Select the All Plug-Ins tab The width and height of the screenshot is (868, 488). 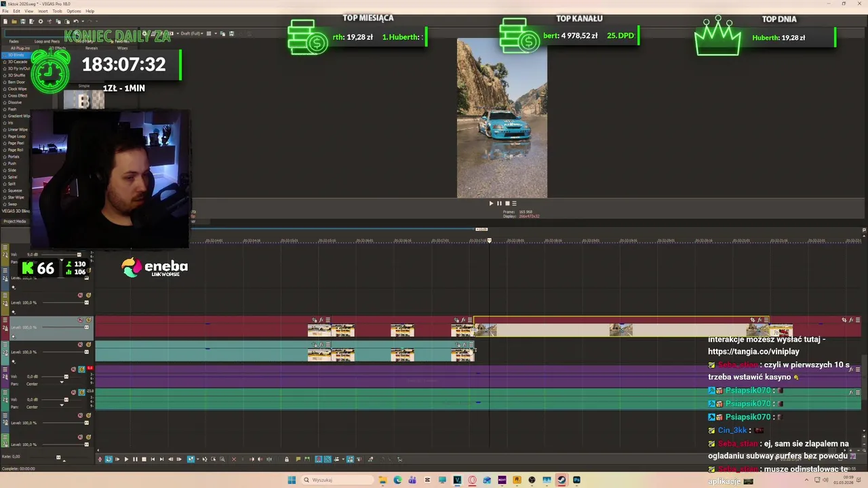pyautogui.click(x=20, y=48)
